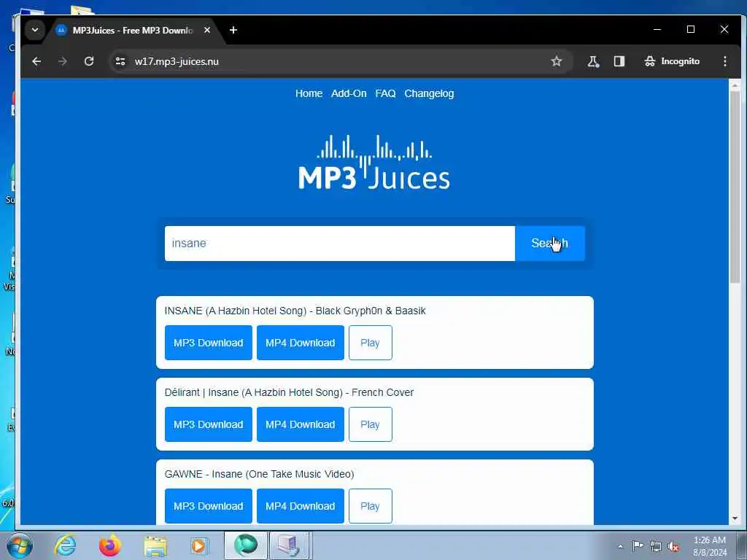Go back to the previous page
This screenshot has height=560, width=747.
coord(36,61)
